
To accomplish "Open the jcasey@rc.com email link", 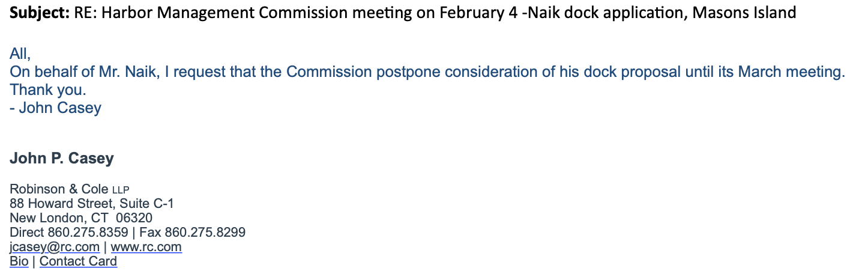I will (x=55, y=247).
